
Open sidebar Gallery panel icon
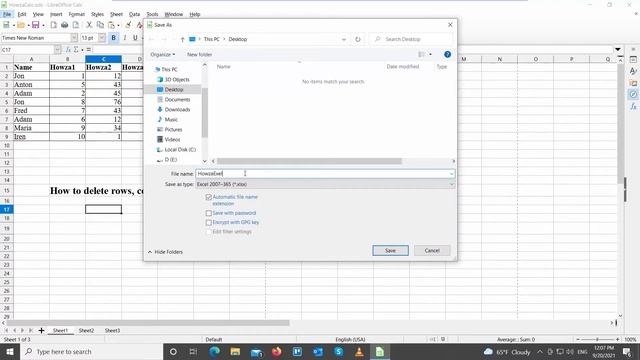[x=633, y=83]
